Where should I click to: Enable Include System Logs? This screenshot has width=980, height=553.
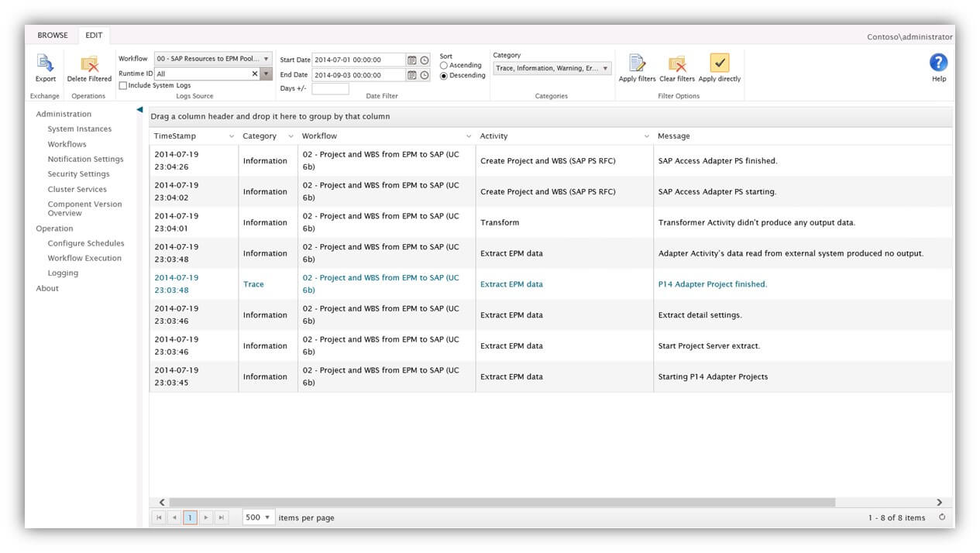(123, 85)
